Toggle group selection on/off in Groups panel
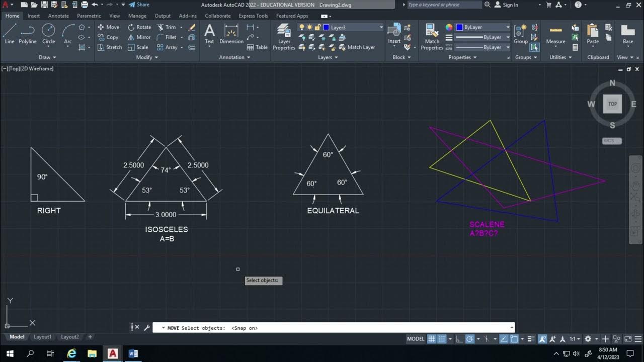The image size is (644, 362). (534, 47)
